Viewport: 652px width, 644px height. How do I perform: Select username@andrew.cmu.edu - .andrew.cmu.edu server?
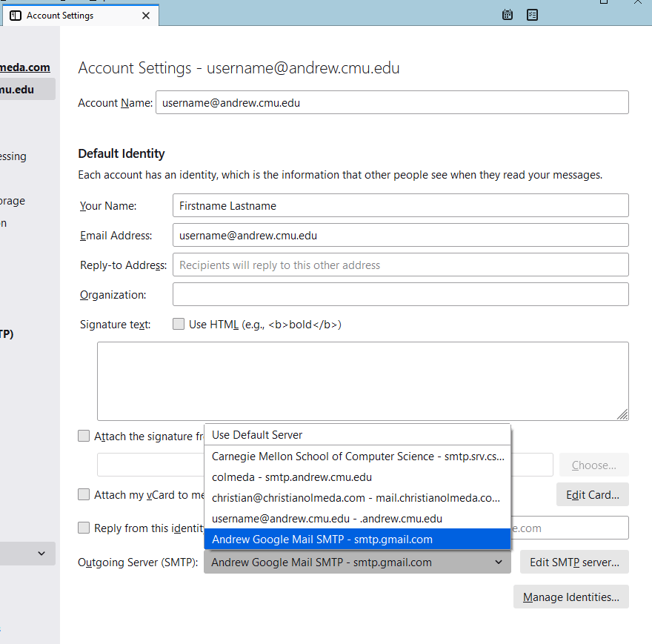tap(357, 519)
